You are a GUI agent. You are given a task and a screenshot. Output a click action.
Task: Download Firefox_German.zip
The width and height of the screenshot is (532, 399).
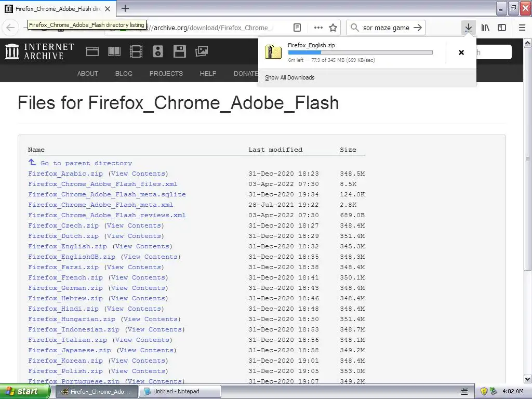point(65,288)
